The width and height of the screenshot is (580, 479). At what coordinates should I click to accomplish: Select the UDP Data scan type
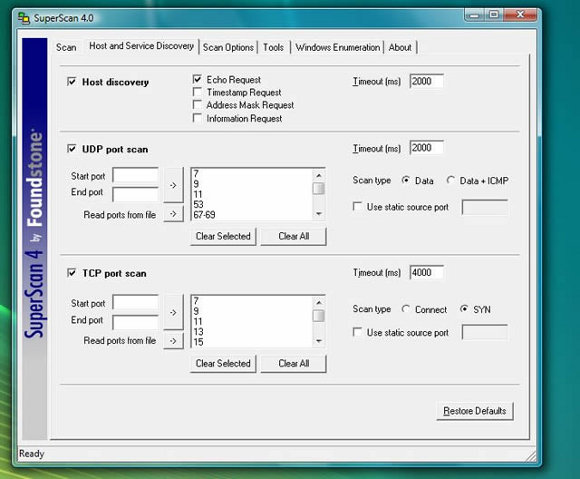[406, 180]
